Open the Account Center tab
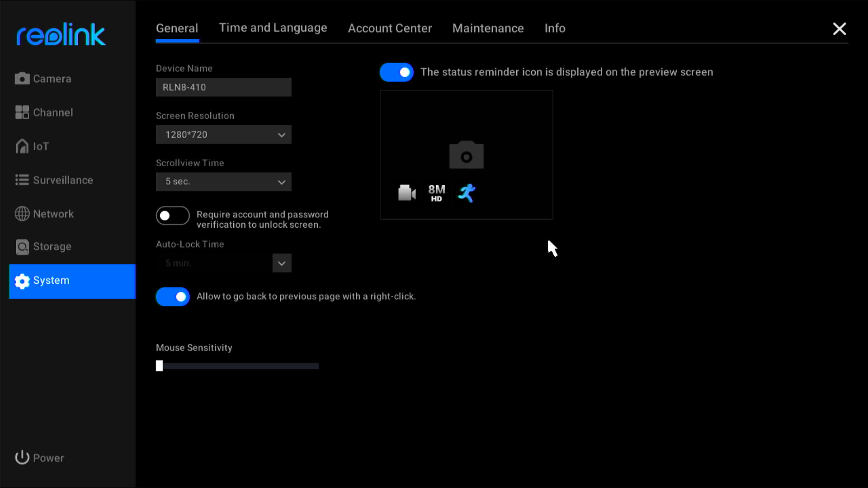The height and width of the screenshot is (488, 868). [390, 28]
